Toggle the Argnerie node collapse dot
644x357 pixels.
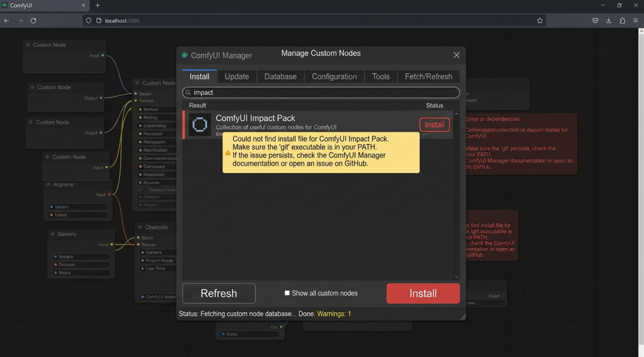click(48, 184)
